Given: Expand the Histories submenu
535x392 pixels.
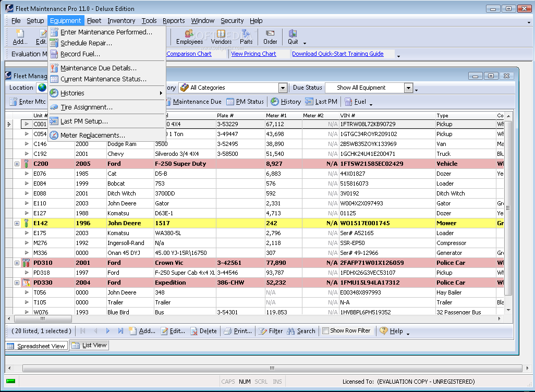Looking at the screenshot, I should [x=107, y=93].
